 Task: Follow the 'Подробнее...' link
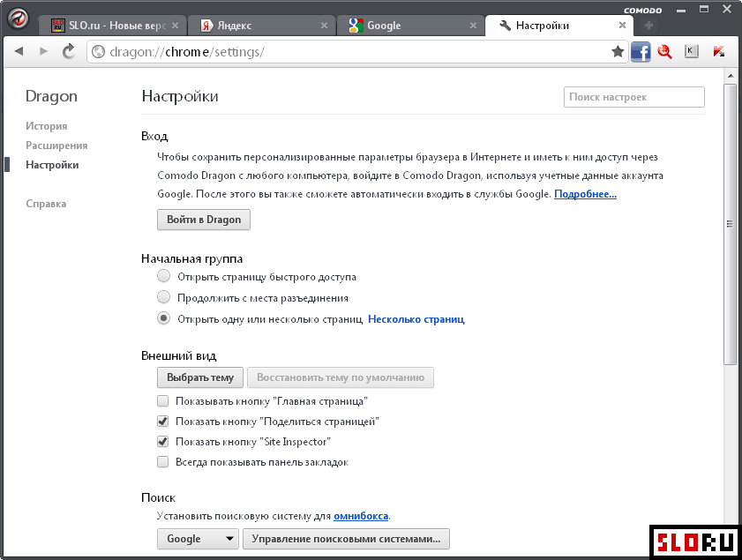[x=585, y=194]
